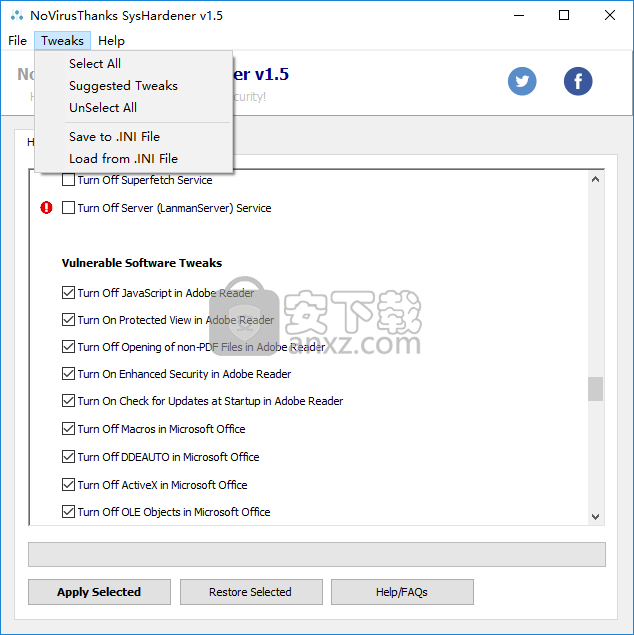Screen dimensions: 634x635
Task: Uncheck Turn Off JavaScript in Adobe Reader
Action: pyautogui.click(x=68, y=292)
